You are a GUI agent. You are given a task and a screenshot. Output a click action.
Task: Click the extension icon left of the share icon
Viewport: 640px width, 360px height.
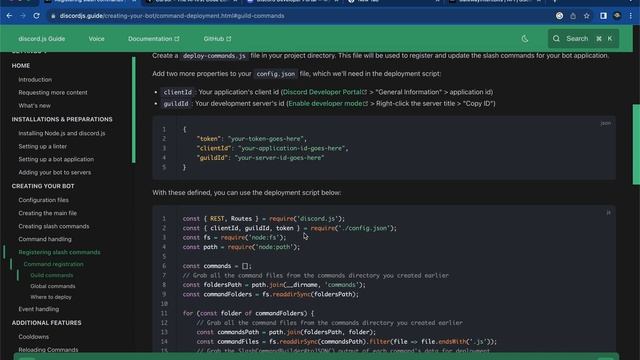(x=560, y=16)
